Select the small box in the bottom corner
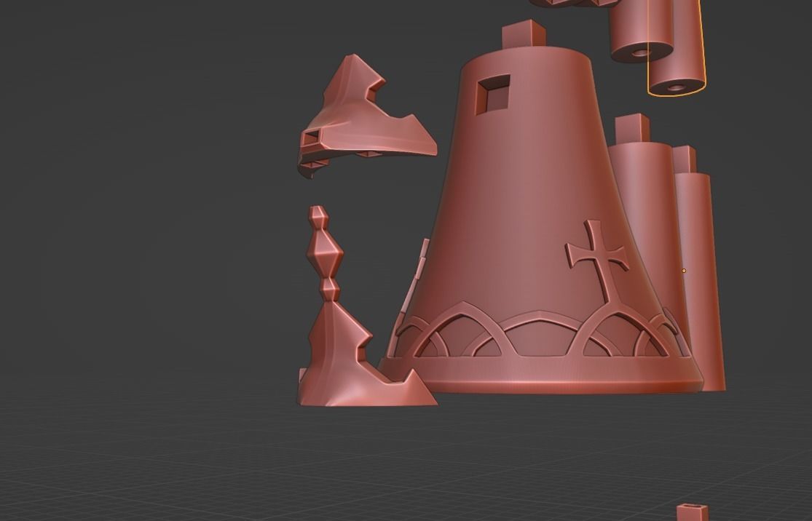Screen dimensions: 812x521 pos(693,512)
